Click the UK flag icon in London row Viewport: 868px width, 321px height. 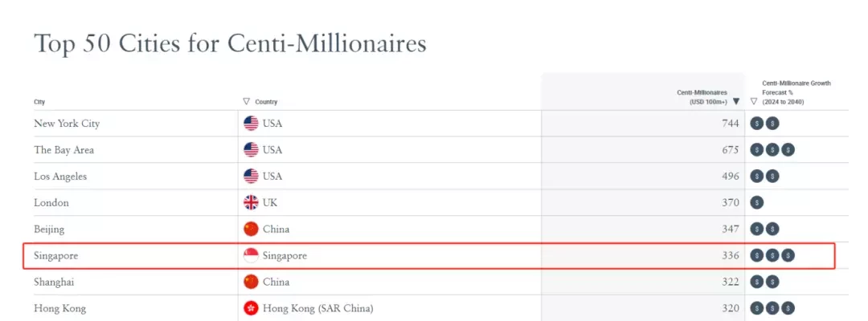[x=251, y=203]
